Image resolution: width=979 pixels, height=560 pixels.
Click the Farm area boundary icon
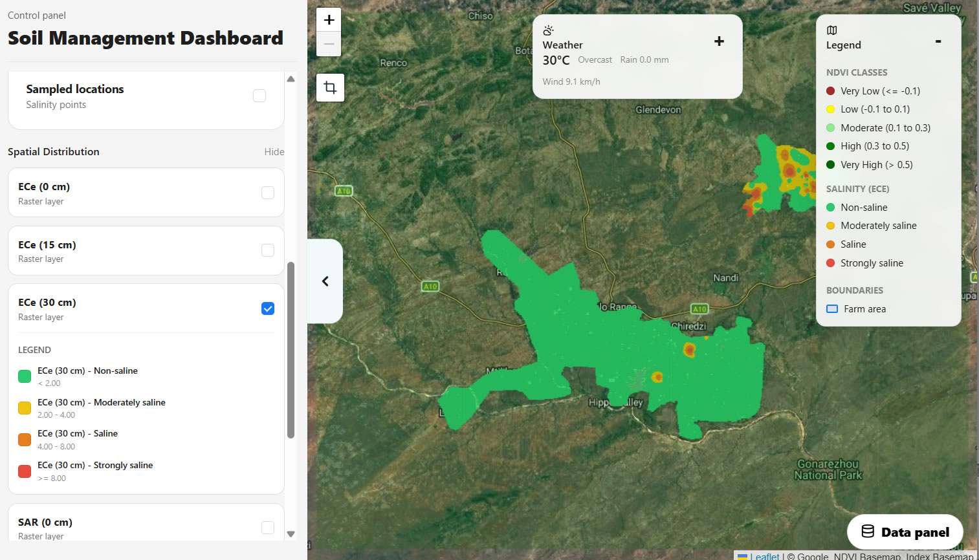(832, 309)
